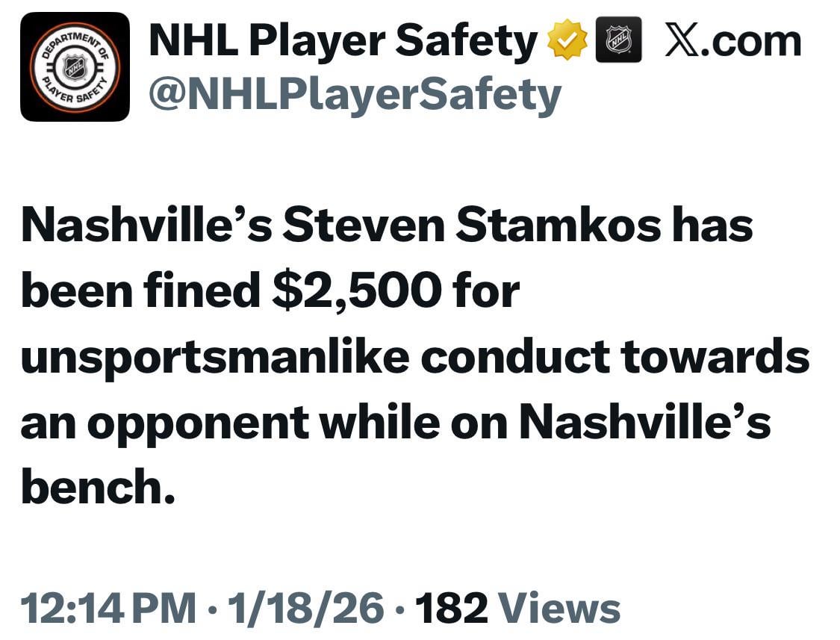Click the 182 view count number
The height and width of the screenshot is (640, 840).
(x=451, y=607)
